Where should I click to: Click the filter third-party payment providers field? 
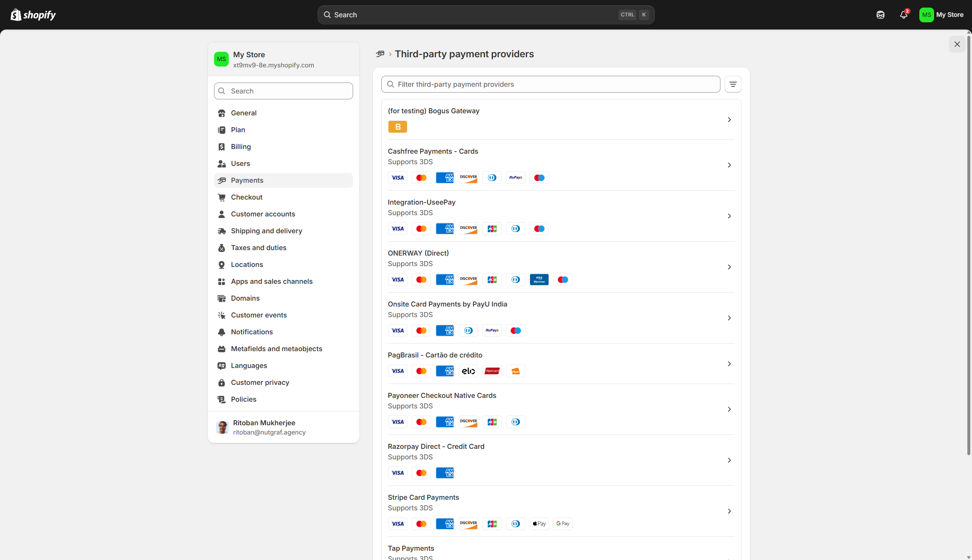(x=548, y=84)
